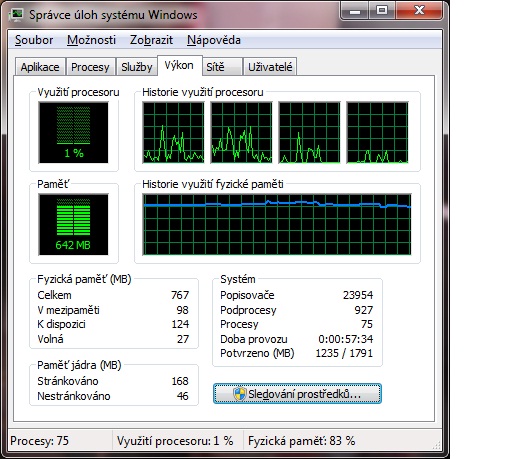
Task: Click the Potvrzeno value 1235 / 1791
Action: [x=344, y=353]
